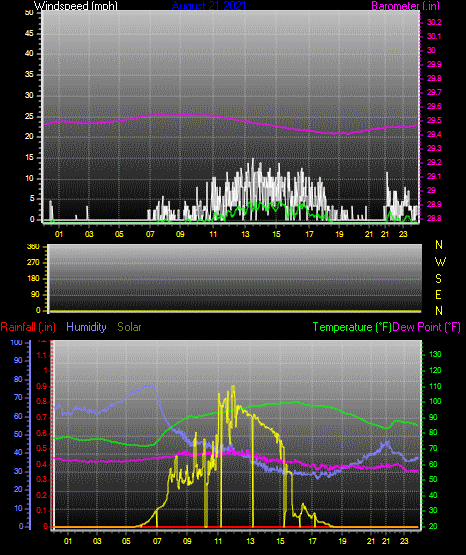Click barometer axis value '28.9'
The width and height of the screenshot is (466, 555).
[x=434, y=205]
